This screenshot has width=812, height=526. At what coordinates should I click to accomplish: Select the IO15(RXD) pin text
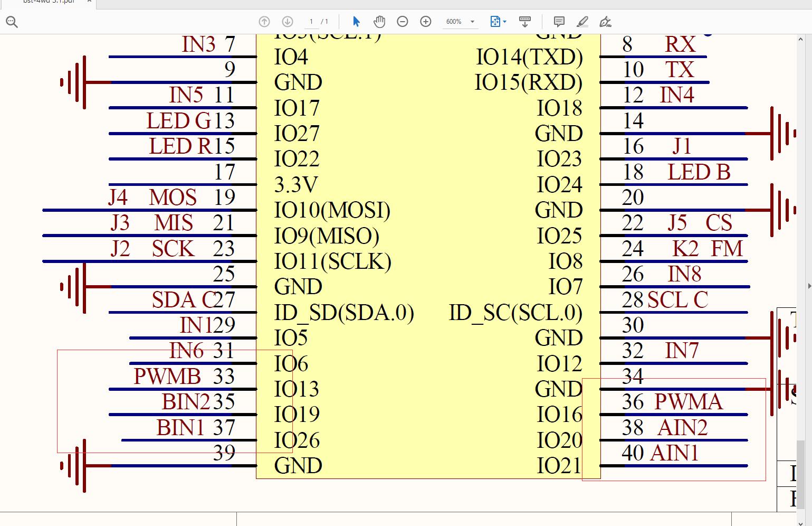[x=529, y=82]
